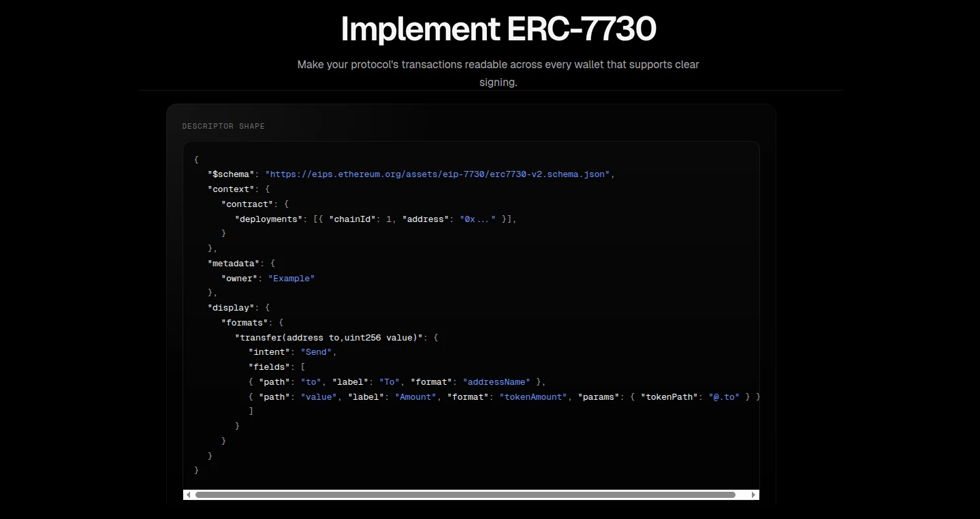Viewport: 980px width, 519px height.
Task: Click the "0x..." address value
Action: [x=477, y=219]
